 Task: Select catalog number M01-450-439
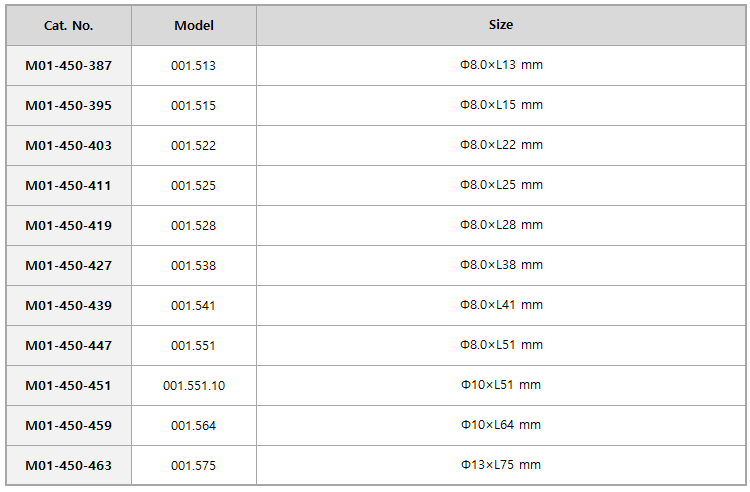68,306
